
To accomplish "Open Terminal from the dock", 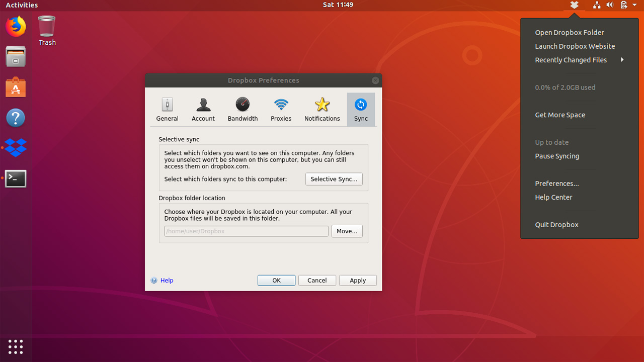I will click(16, 178).
